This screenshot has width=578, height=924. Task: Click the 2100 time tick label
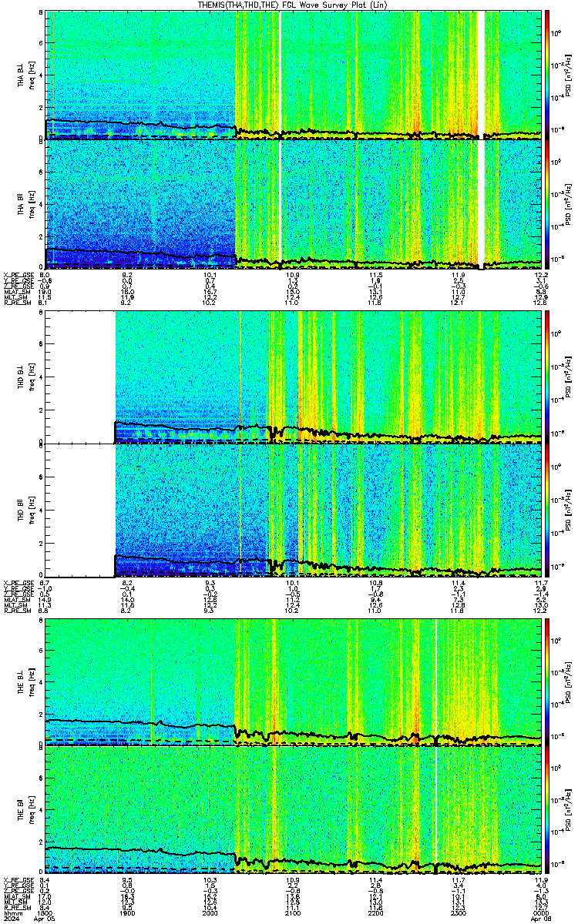pos(293,912)
